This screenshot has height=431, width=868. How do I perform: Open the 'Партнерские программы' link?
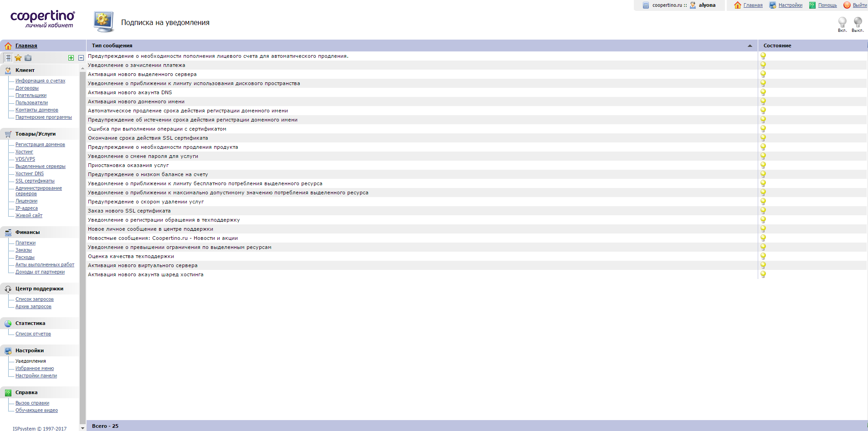coord(43,117)
